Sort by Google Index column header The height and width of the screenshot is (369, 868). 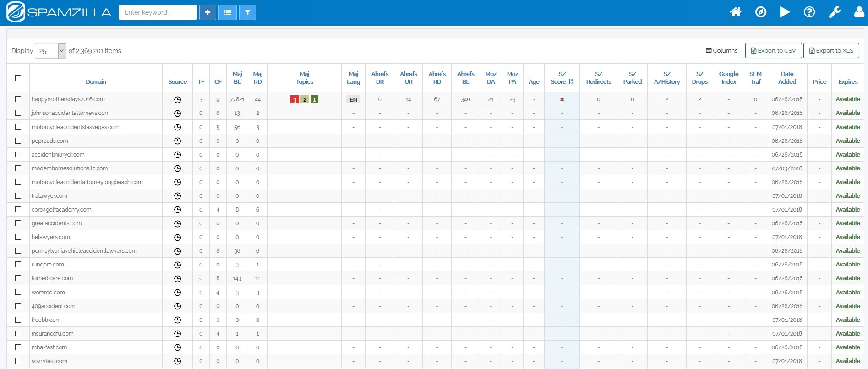[x=728, y=78]
